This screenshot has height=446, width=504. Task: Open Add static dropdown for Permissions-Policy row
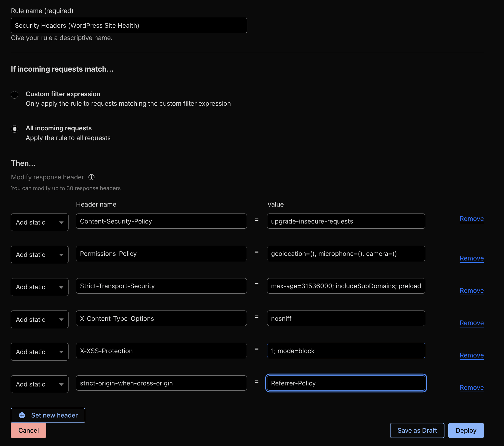click(x=40, y=255)
